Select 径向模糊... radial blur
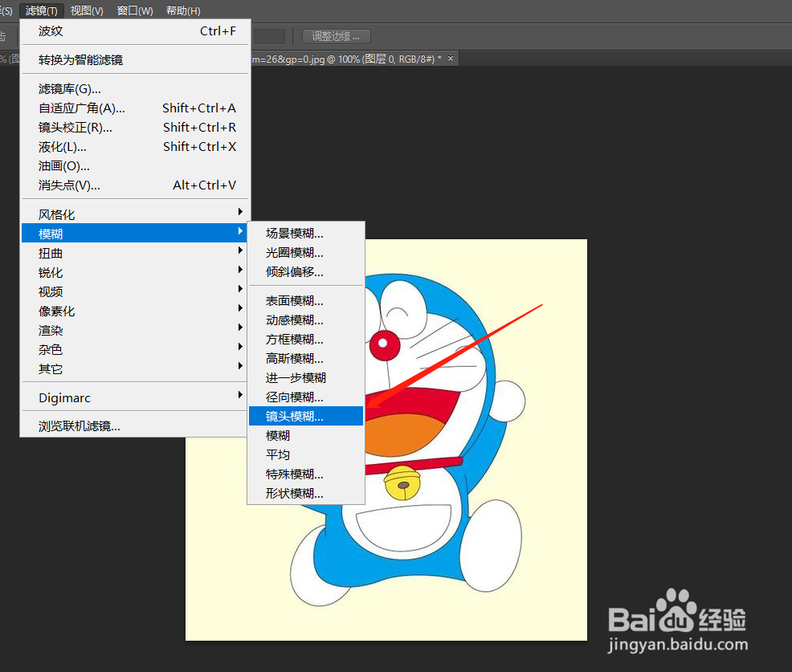This screenshot has height=672, width=792. 306,397
